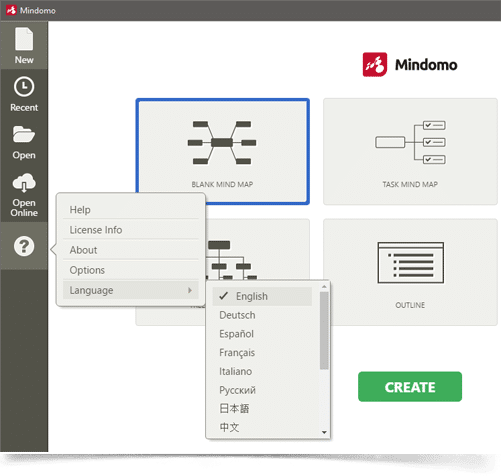Screen dimensions: 501x476
Task: Open Options from the menu
Action: point(131,270)
